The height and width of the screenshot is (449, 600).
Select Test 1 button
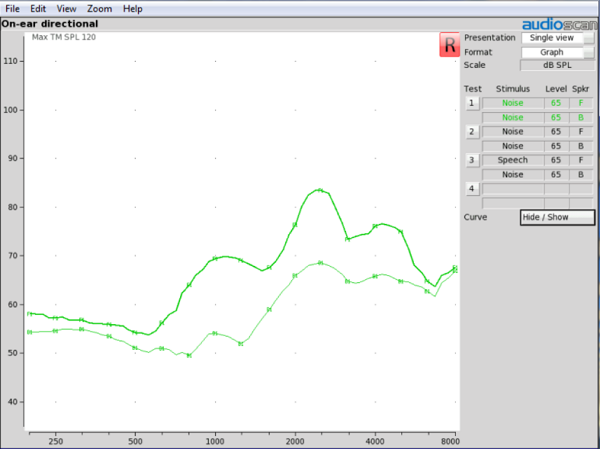(472, 103)
